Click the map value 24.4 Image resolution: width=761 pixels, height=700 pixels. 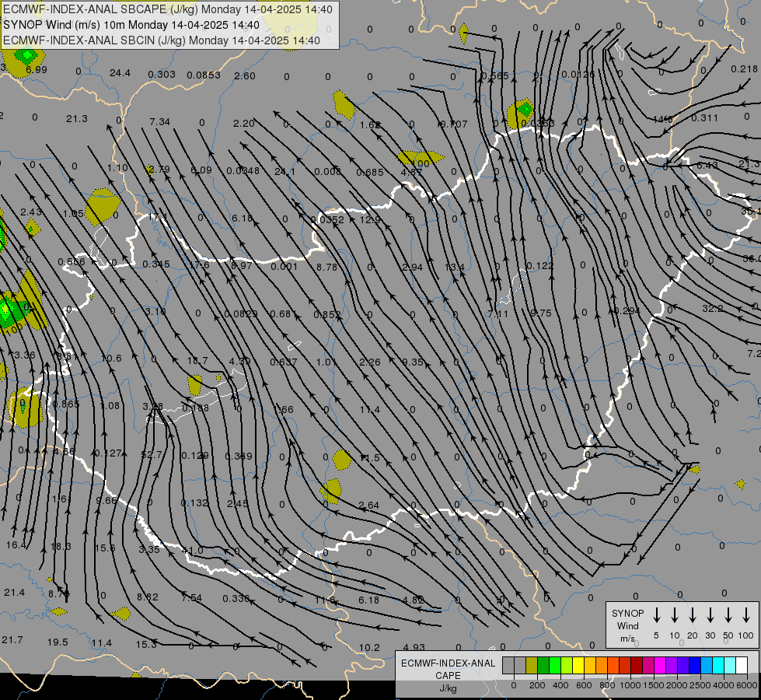pyautogui.click(x=120, y=73)
